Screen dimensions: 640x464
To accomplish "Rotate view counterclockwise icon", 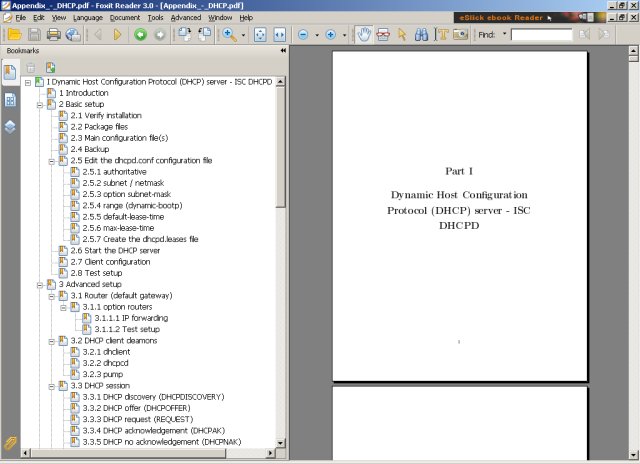I will coord(204,35).
